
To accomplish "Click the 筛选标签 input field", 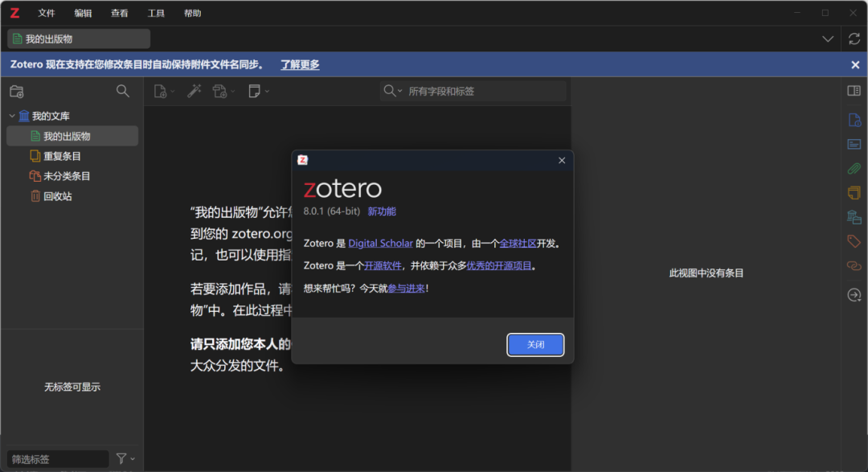I will [x=56, y=458].
